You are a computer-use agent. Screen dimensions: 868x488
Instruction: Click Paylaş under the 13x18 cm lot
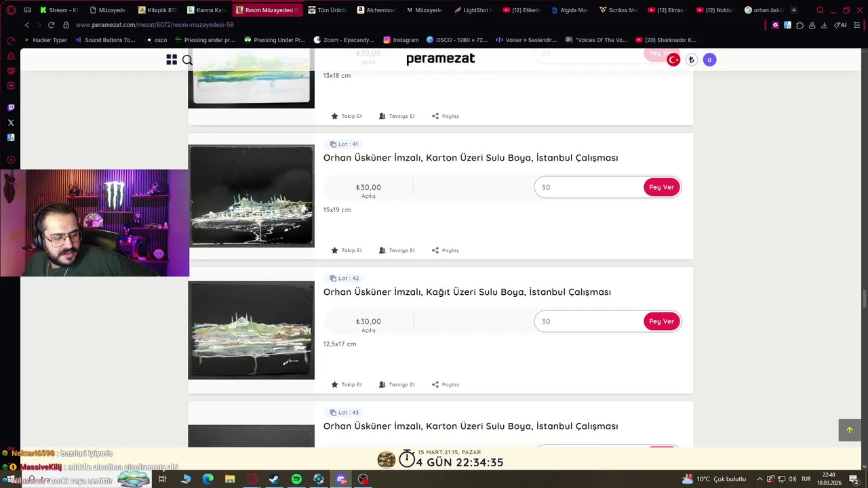(446, 116)
